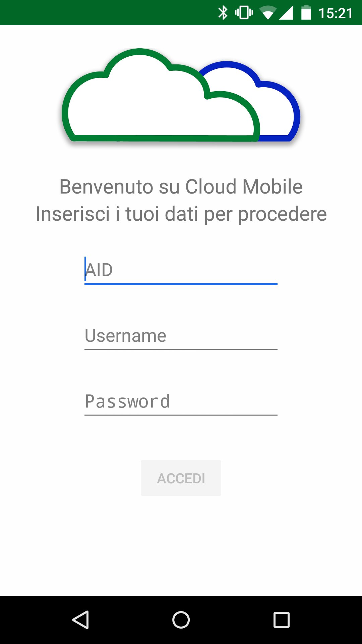The image size is (362, 644).
Task: Open recent apps with the square button
Action: [281, 620]
